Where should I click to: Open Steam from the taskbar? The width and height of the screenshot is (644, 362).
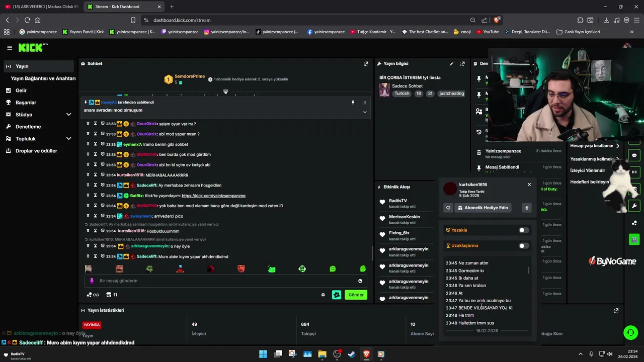tap(352, 354)
